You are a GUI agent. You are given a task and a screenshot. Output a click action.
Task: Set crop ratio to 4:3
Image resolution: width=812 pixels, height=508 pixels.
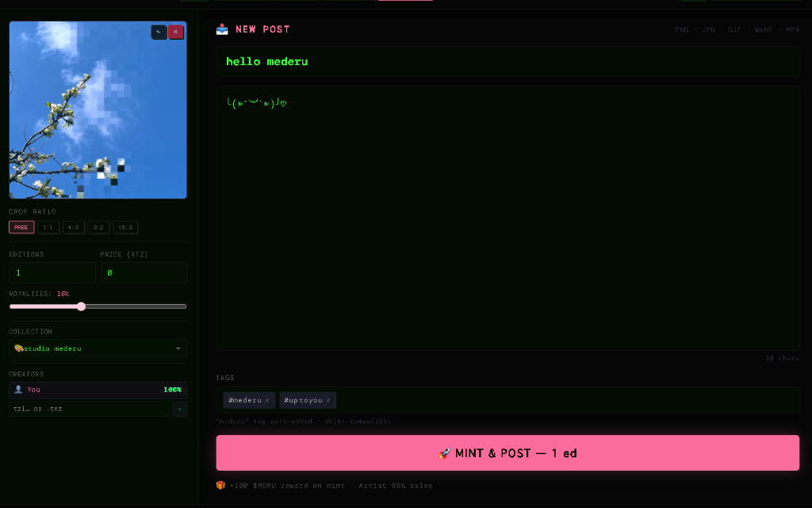pyautogui.click(x=74, y=228)
